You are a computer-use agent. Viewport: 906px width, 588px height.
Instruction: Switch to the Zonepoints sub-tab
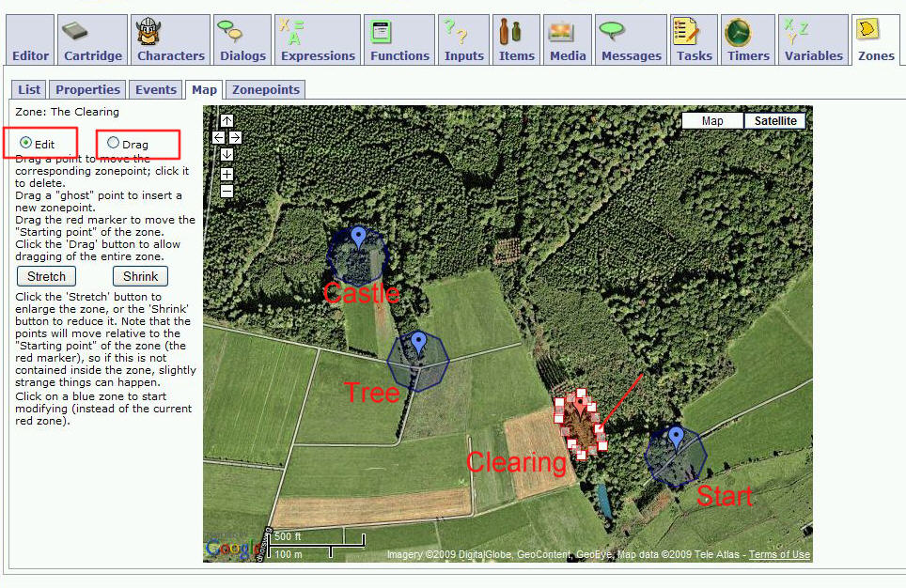click(x=265, y=90)
